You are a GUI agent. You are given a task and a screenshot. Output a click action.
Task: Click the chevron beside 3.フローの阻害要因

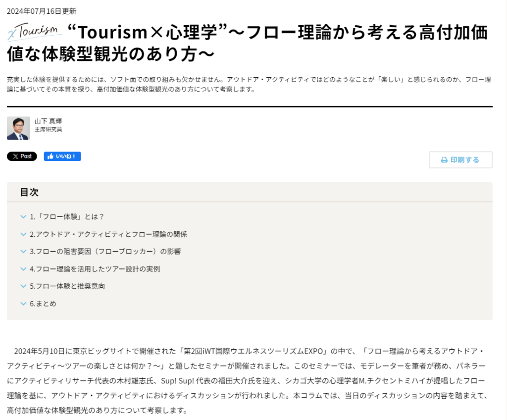click(23, 252)
